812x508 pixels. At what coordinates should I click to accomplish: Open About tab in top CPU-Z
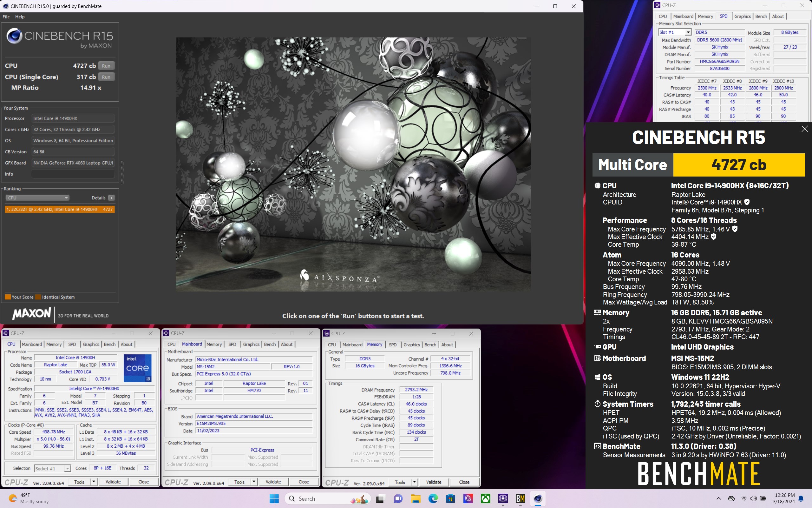pos(778,16)
